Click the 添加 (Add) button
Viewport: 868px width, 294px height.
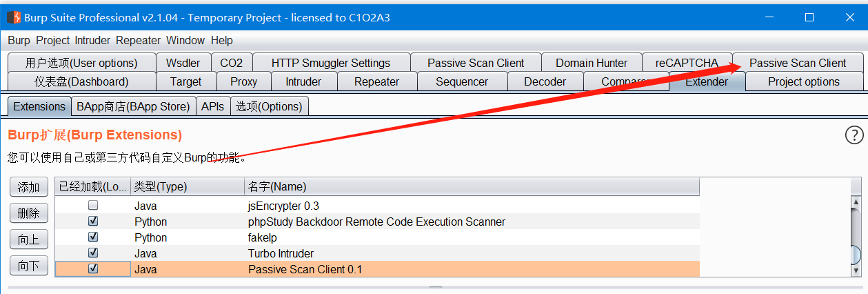(x=29, y=187)
